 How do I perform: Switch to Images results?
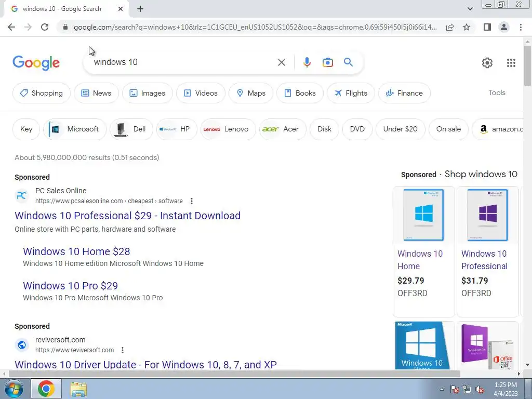[x=148, y=93]
